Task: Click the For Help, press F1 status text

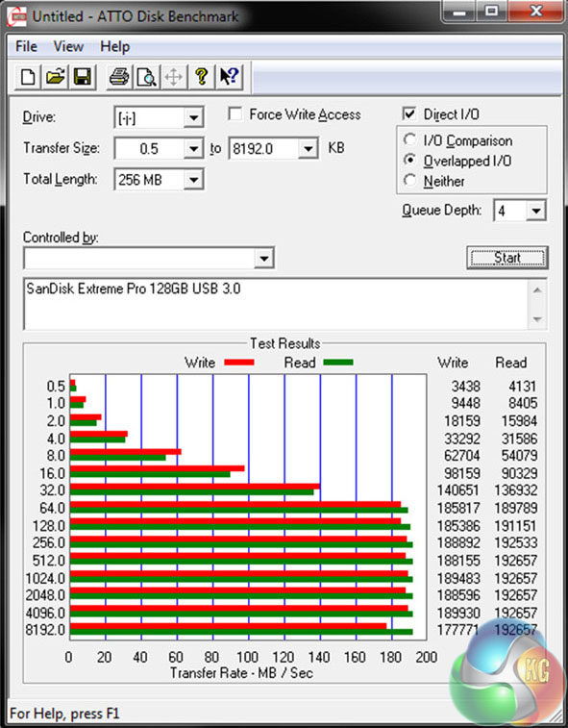Action: 64,714
